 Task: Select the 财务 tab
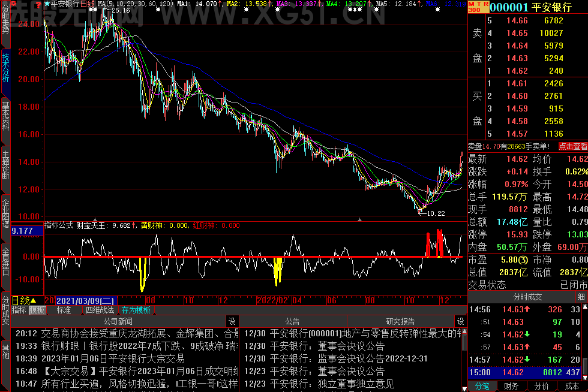coord(511,386)
